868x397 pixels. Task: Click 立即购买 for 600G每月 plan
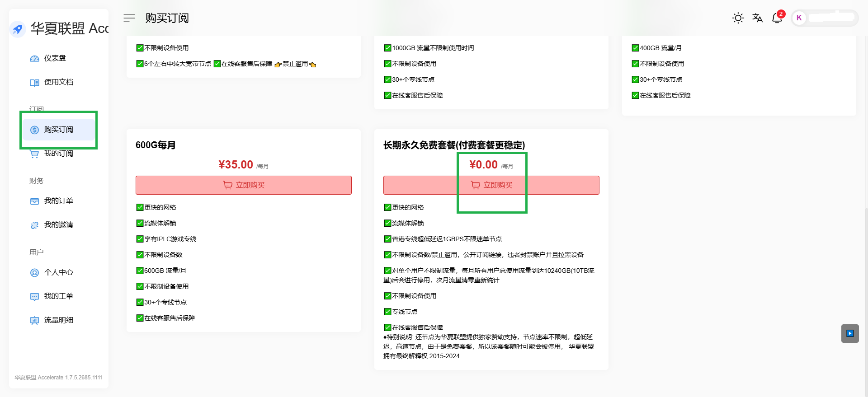click(243, 185)
